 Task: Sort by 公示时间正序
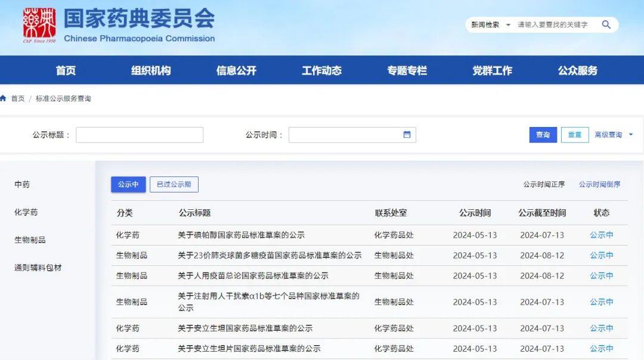coord(544,185)
